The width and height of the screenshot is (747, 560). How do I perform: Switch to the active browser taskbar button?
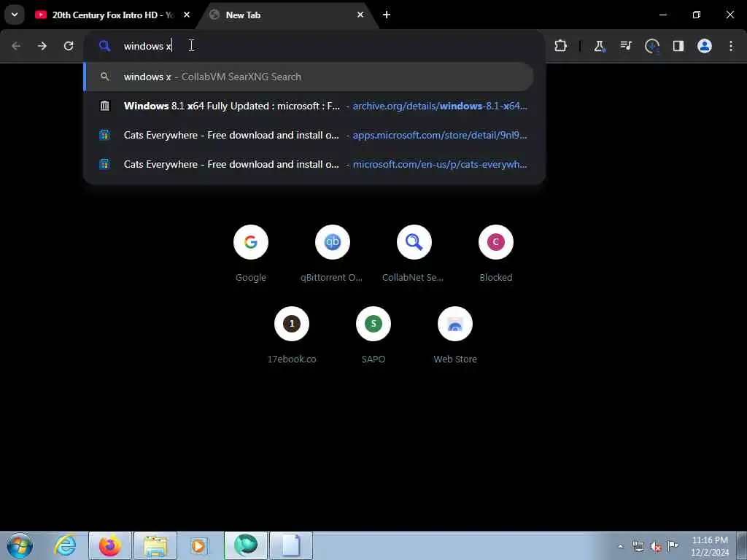point(246,545)
